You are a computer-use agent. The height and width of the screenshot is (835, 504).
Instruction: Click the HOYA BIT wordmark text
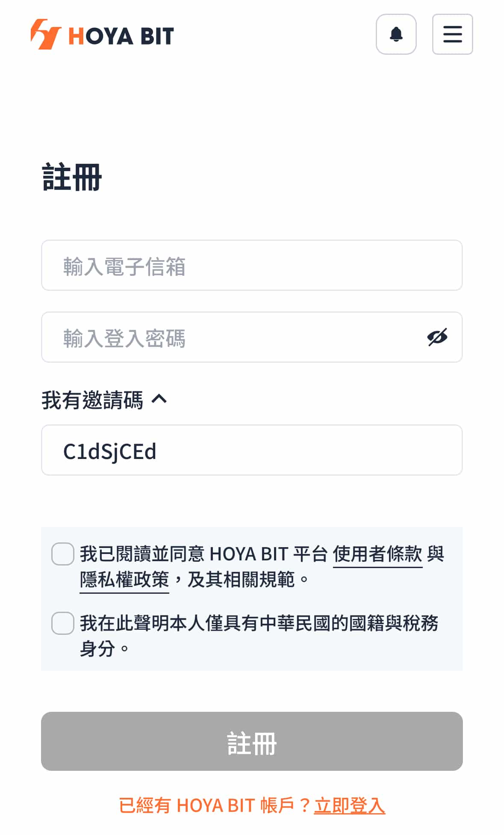[x=121, y=36]
